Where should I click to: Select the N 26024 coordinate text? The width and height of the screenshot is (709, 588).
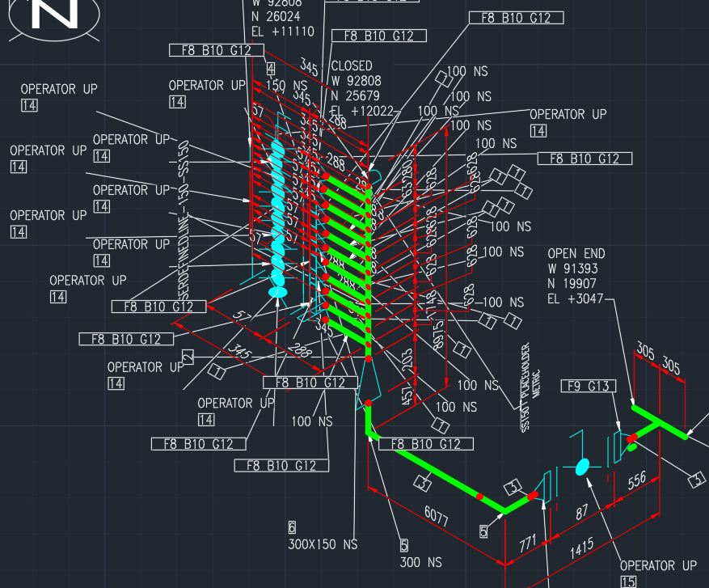point(276,17)
